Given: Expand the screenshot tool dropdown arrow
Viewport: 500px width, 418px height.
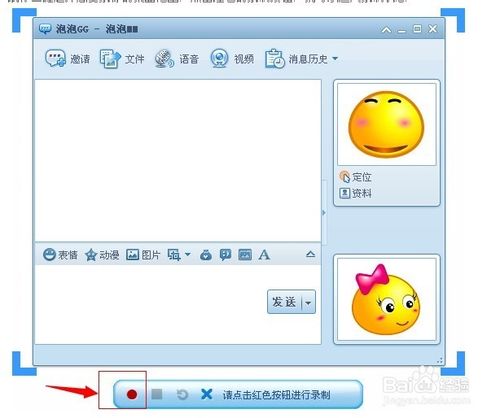Looking at the screenshot, I should tap(188, 254).
